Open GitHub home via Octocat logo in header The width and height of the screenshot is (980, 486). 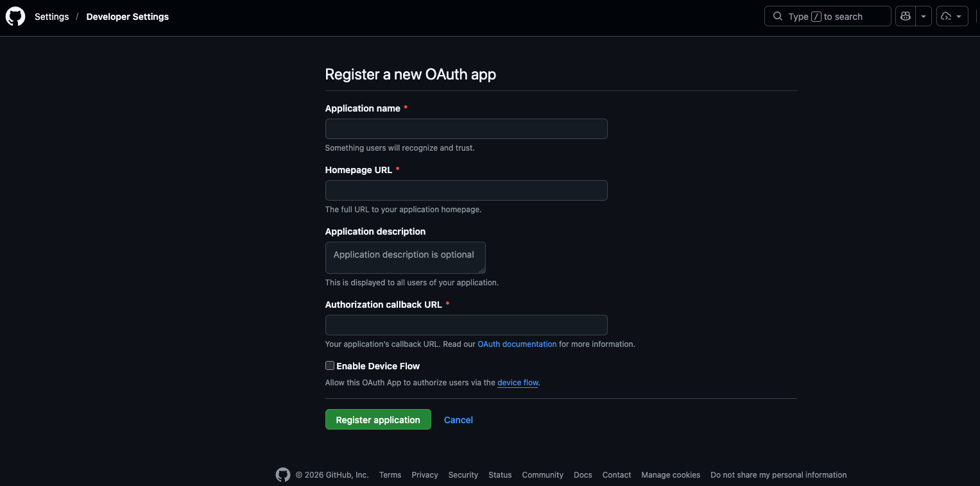point(15,17)
